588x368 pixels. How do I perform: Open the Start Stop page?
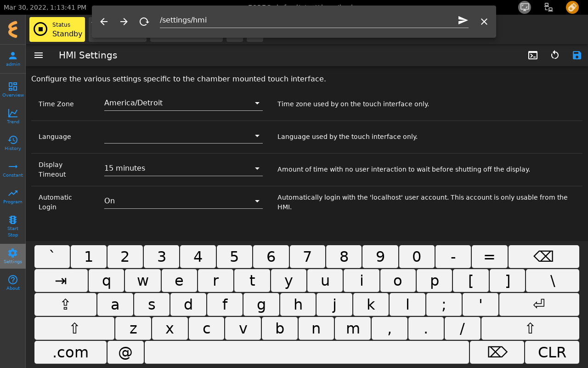(x=13, y=226)
